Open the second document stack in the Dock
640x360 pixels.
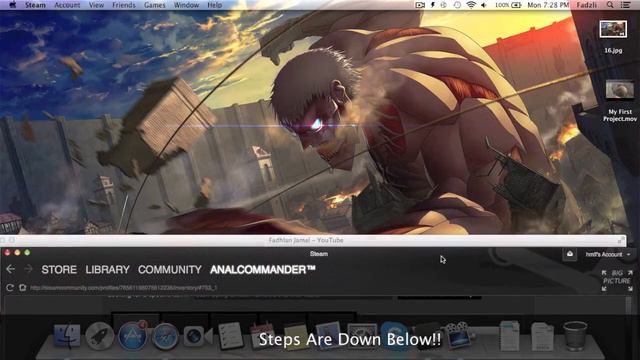point(542,336)
